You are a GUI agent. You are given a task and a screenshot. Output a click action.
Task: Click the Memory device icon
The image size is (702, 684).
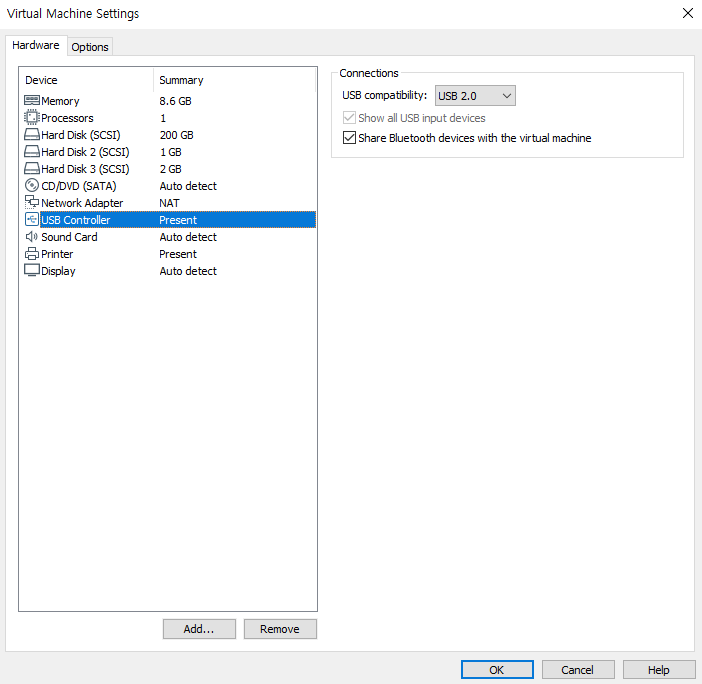(x=32, y=100)
